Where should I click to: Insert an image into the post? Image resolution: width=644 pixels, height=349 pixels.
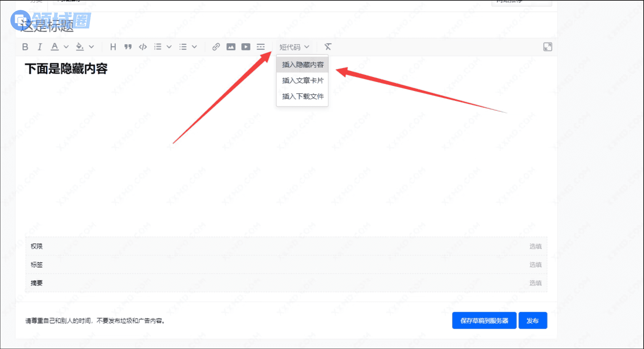point(231,47)
